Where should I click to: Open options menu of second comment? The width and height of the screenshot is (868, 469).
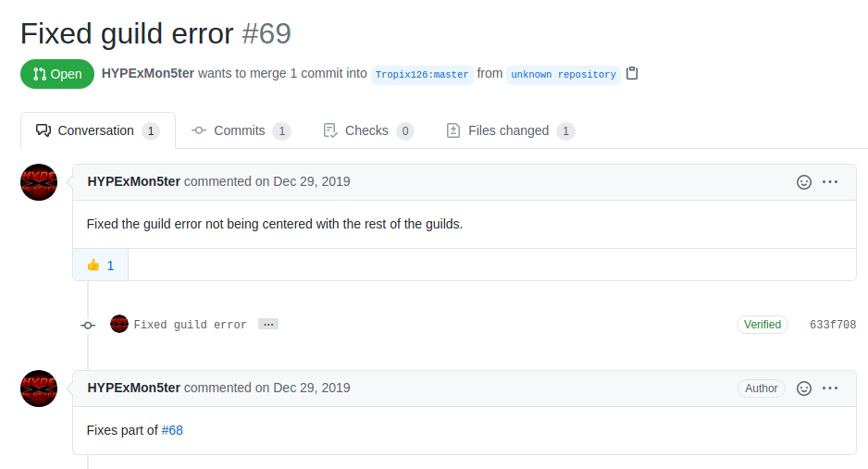click(830, 389)
